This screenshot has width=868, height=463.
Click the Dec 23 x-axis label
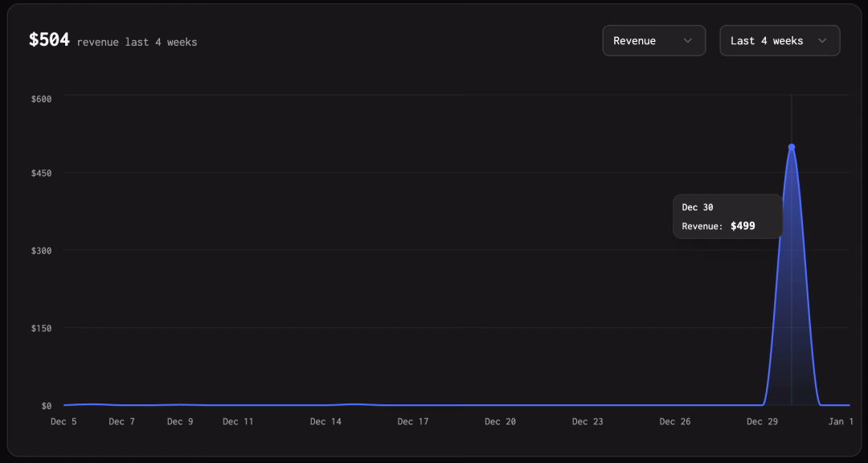(588, 421)
